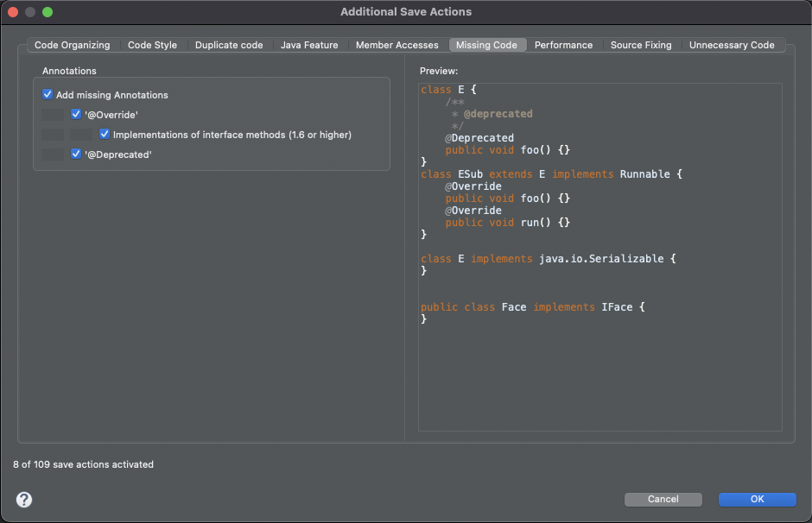Screen dimensions: 812x523
Task: Show the Unnecessary Code tab
Action: tap(732, 45)
